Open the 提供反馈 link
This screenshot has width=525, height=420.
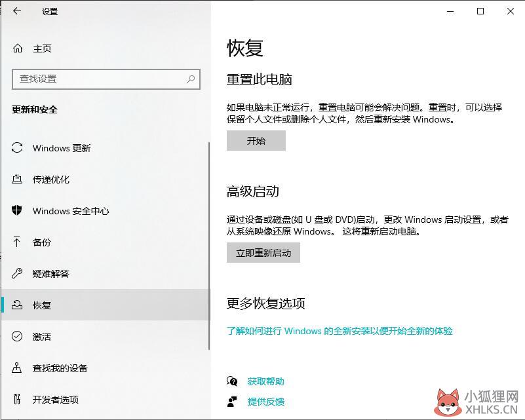pos(266,402)
